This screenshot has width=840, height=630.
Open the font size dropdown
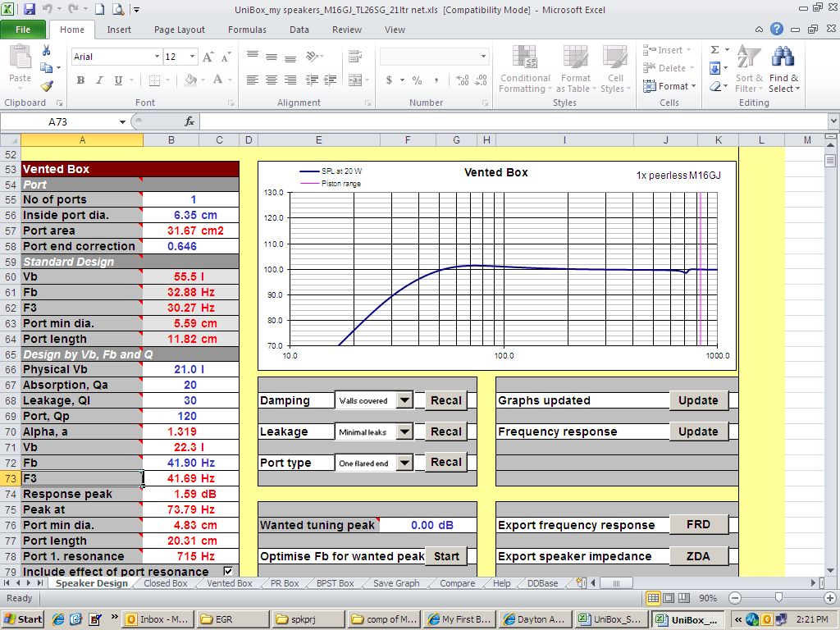[192, 57]
